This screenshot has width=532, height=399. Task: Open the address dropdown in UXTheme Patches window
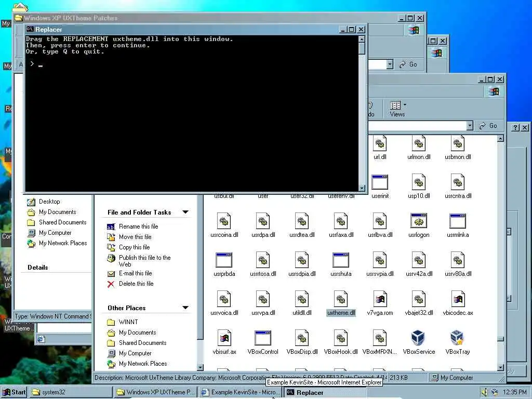point(390,64)
